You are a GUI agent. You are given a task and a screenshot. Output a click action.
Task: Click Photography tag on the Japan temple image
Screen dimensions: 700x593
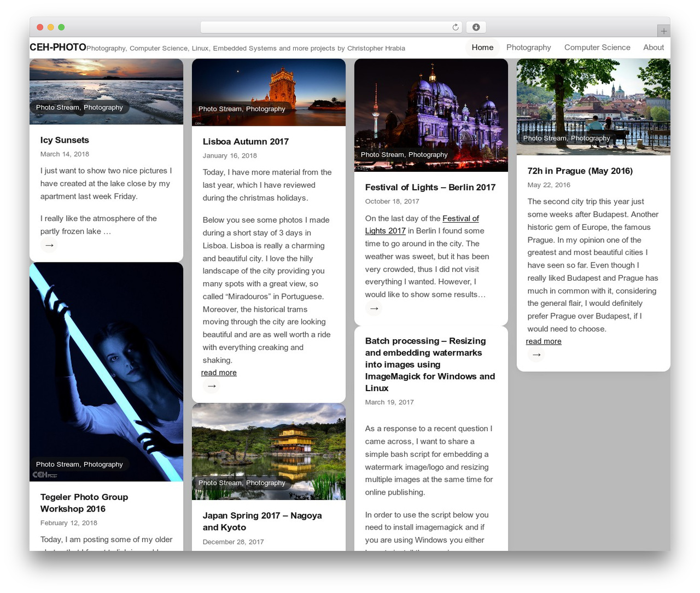coord(266,483)
